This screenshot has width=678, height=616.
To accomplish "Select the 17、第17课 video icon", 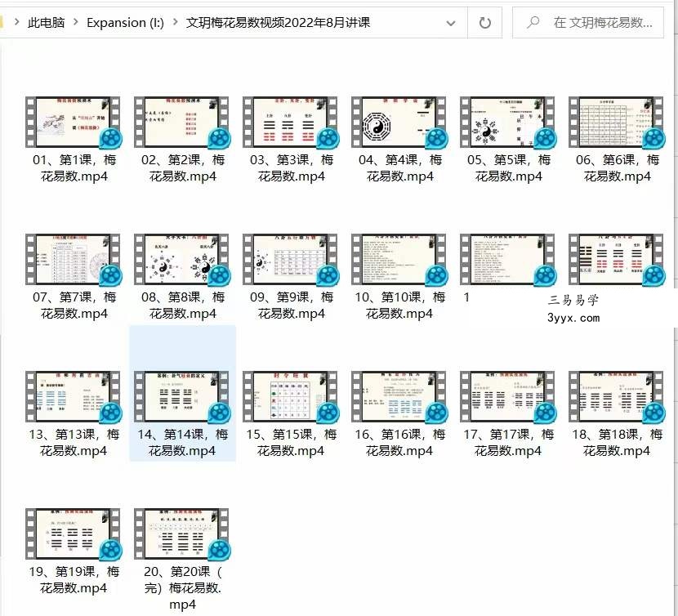I will coord(507,396).
